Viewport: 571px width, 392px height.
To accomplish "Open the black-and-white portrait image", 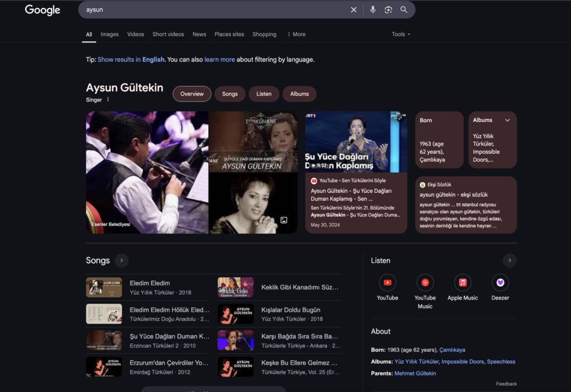I will tap(253, 204).
